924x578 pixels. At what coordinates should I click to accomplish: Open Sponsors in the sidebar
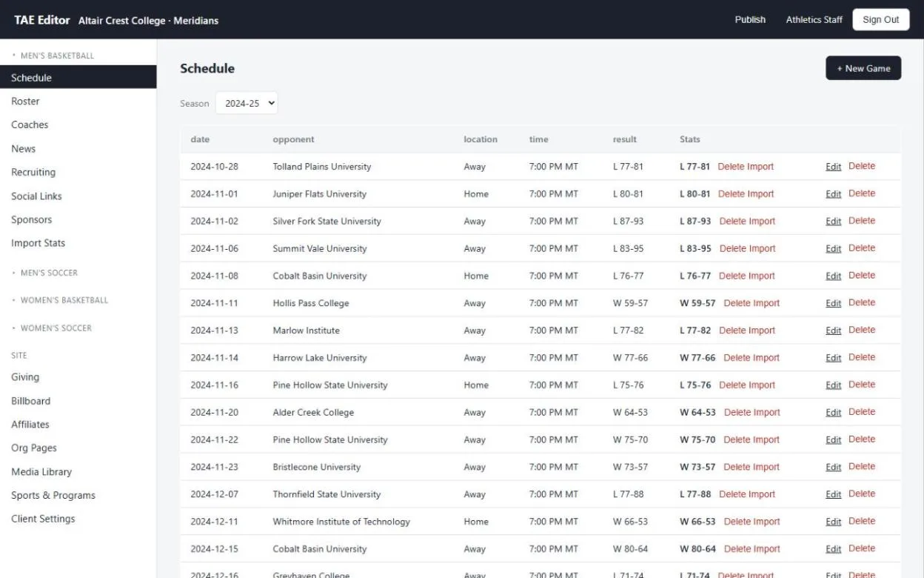pyautogui.click(x=78, y=219)
